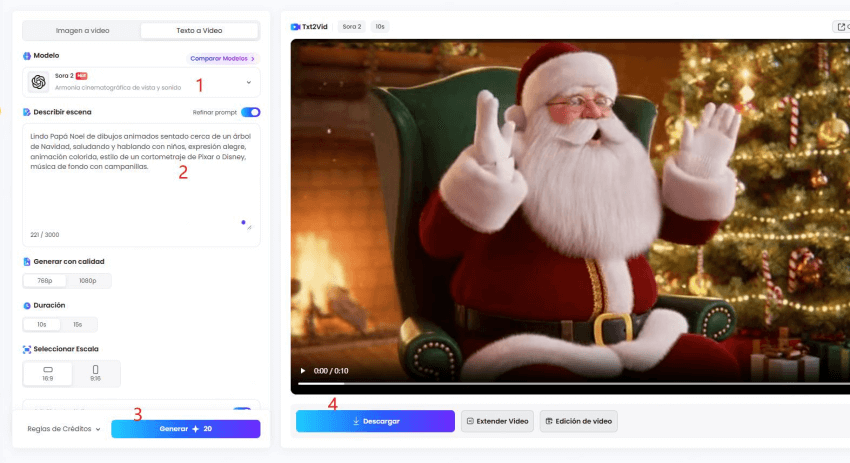This screenshot has height=463, width=850.
Task: Click the Sora 2 tag above video
Action: pyautogui.click(x=352, y=27)
